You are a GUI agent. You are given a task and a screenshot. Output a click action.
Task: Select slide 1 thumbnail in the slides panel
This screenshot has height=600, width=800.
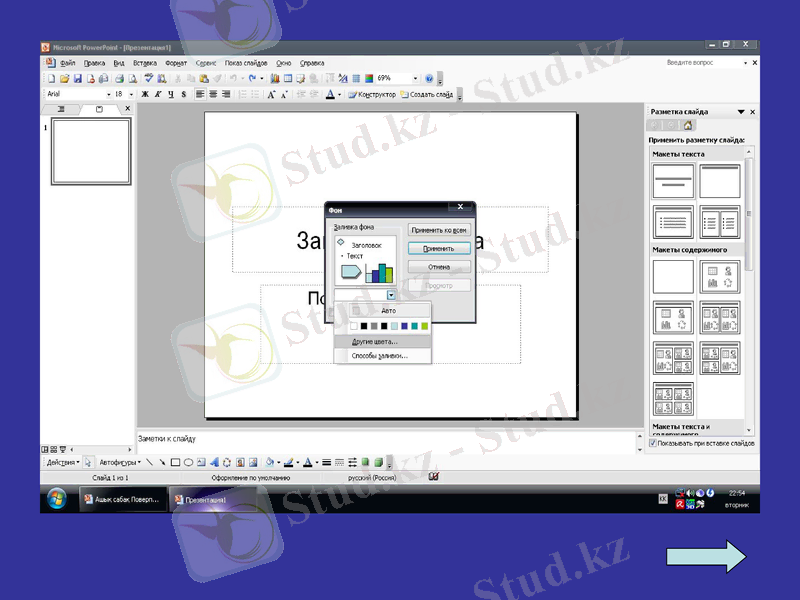click(x=90, y=150)
